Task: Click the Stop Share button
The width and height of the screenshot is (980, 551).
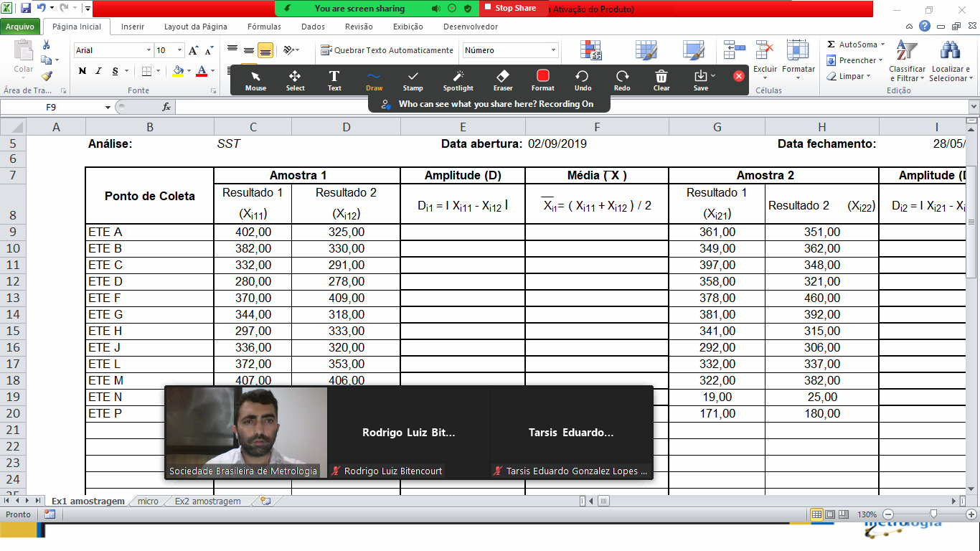Action: [509, 9]
